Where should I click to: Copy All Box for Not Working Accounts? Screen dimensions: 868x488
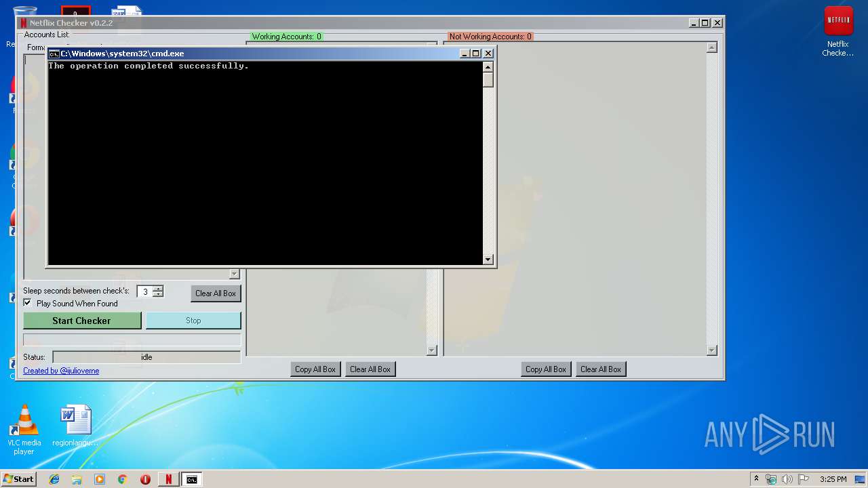tap(546, 369)
